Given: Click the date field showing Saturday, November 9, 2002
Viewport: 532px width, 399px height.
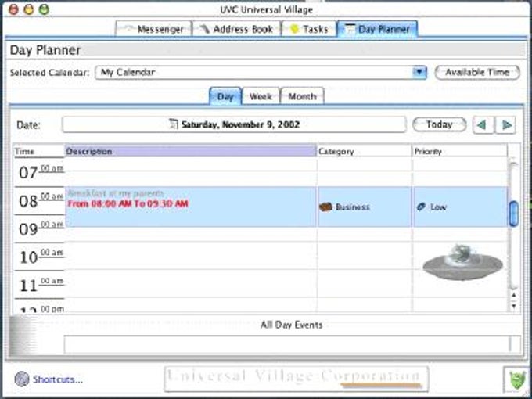Looking at the screenshot, I should (x=234, y=124).
